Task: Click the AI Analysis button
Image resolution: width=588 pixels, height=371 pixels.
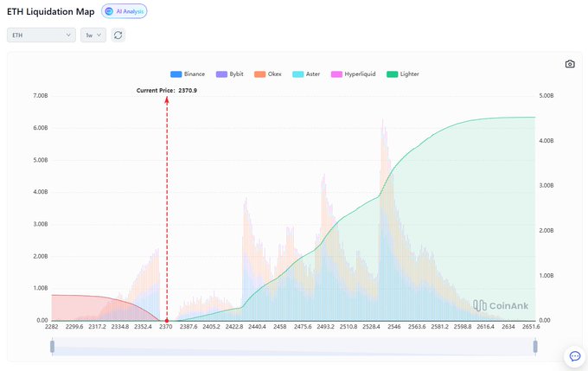Action: coord(125,11)
